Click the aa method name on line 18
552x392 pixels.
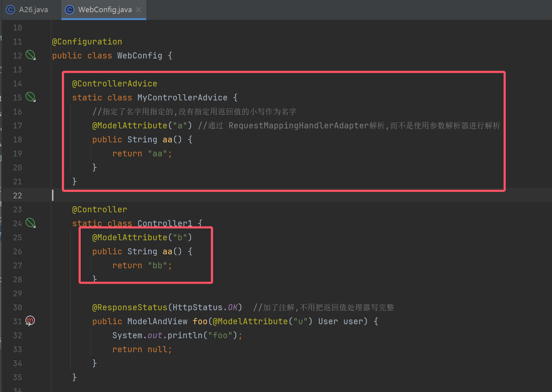[x=168, y=140]
